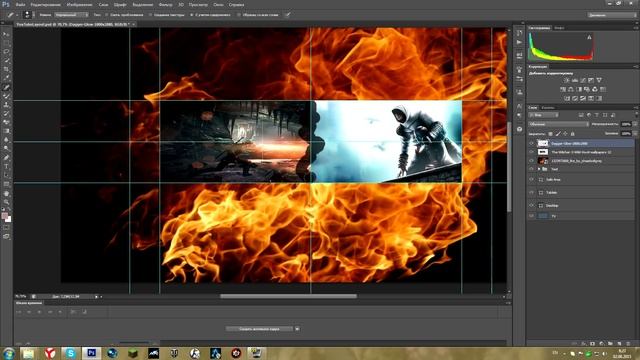Open the collapsed Actions panel play icon
The height and width of the screenshot is (360, 640).
(x=519, y=42)
